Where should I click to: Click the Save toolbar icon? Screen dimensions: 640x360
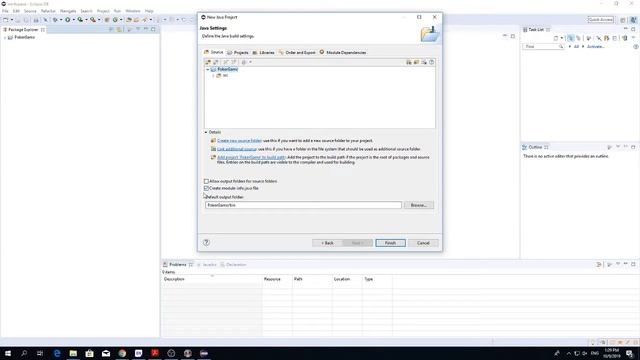click(18, 20)
